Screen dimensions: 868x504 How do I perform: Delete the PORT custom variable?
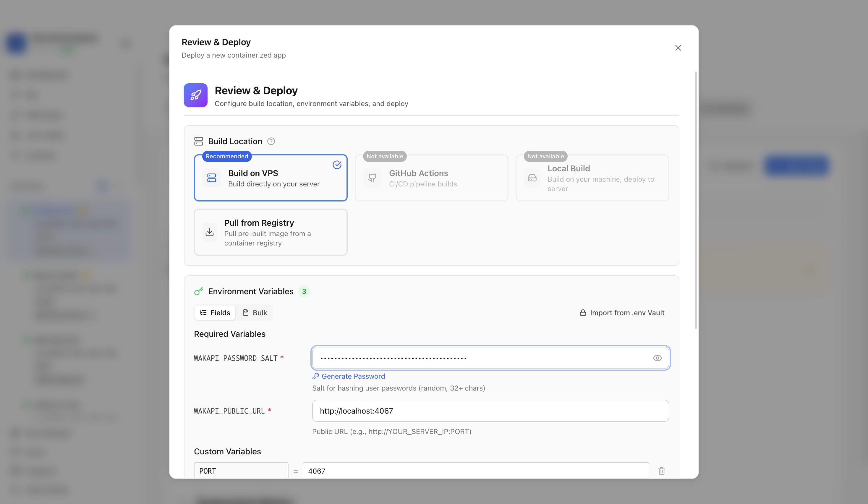coord(661,471)
